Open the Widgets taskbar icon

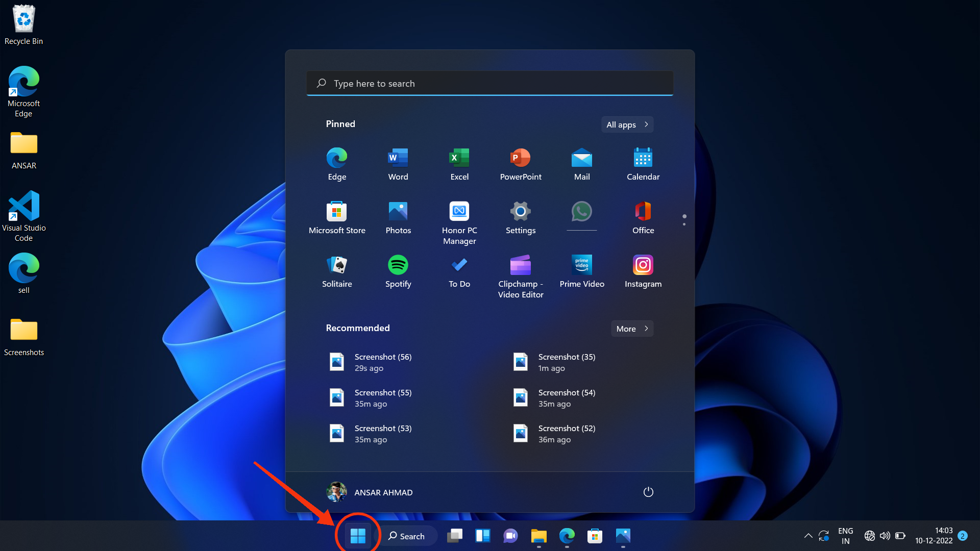click(x=483, y=536)
